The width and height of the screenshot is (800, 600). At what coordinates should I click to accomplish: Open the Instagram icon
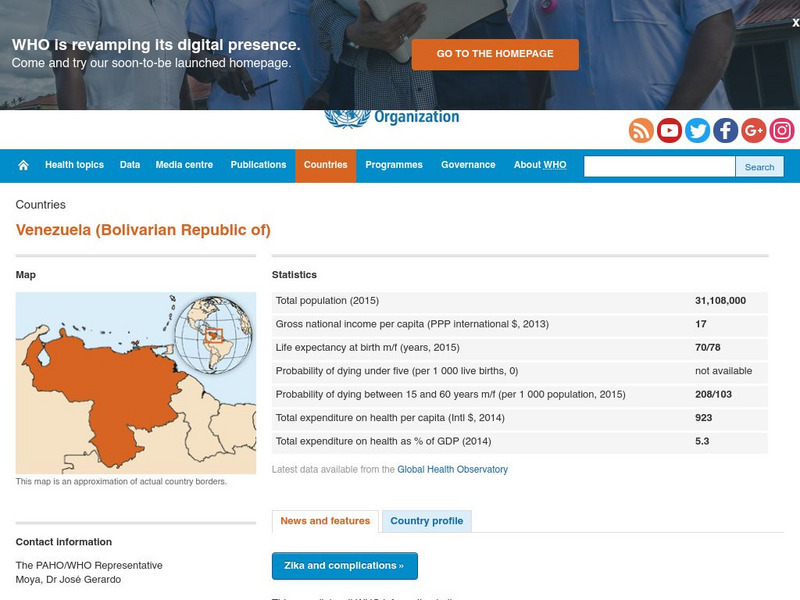[782, 131]
